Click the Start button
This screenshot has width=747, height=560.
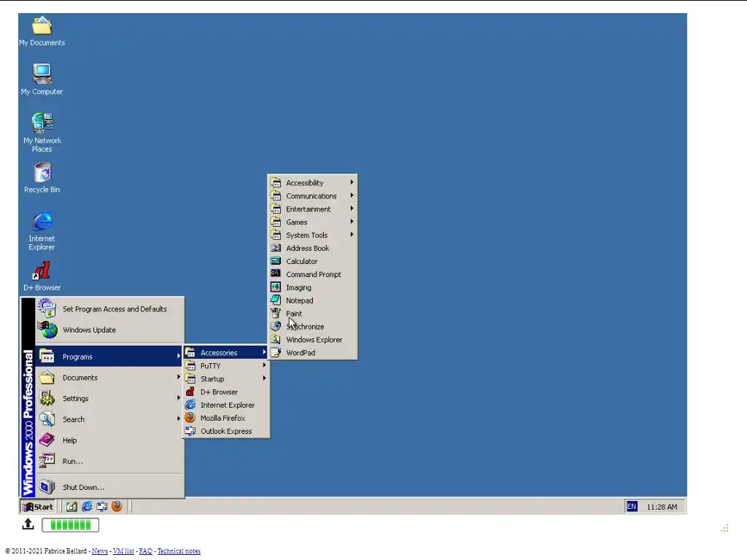(38, 507)
